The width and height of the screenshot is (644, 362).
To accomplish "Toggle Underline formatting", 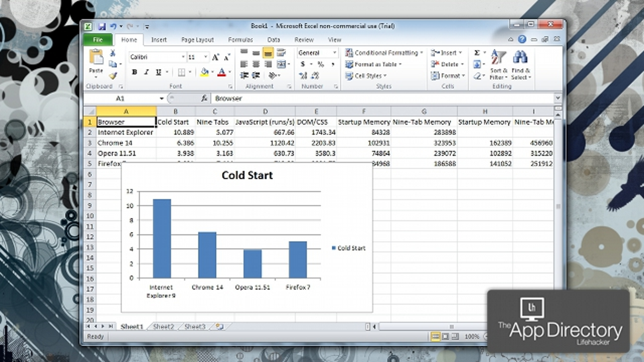I will (158, 72).
